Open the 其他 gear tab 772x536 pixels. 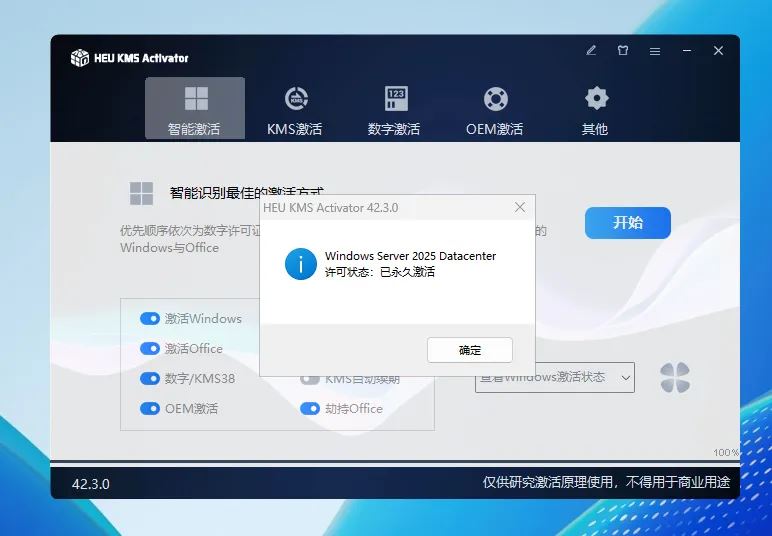595,110
